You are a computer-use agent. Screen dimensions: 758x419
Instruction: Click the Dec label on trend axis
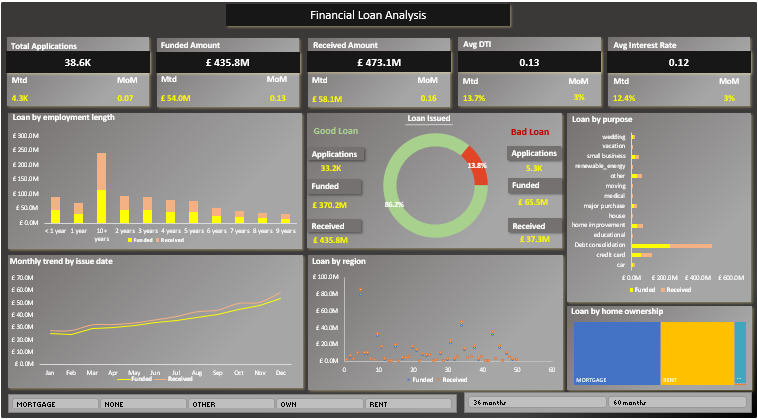(x=280, y=373)
